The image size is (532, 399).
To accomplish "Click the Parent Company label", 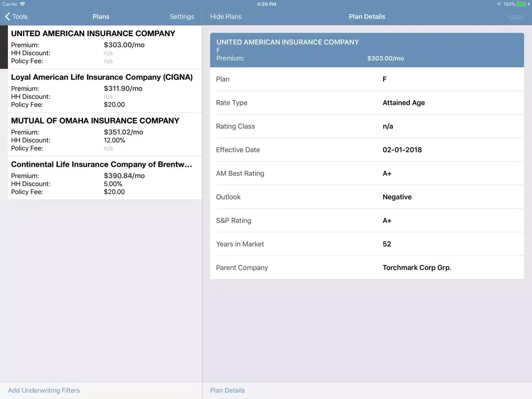I will tap(242, 268).
